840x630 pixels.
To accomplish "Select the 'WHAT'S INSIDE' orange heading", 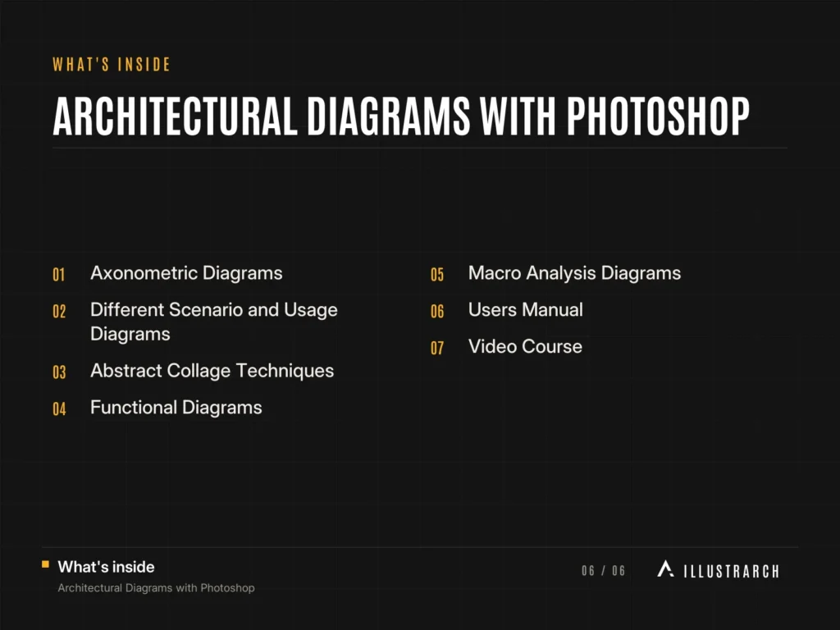I will click(112, 65).
